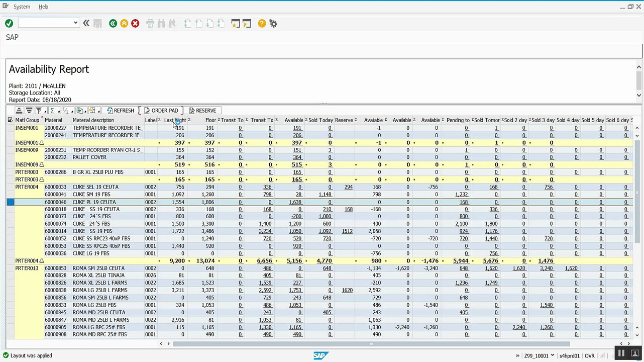The width and height of the screenshot is (644, 362).
Task: Click the 1,638 available link for CUKE PL 19 CEUTA
Action: point(295,202)
